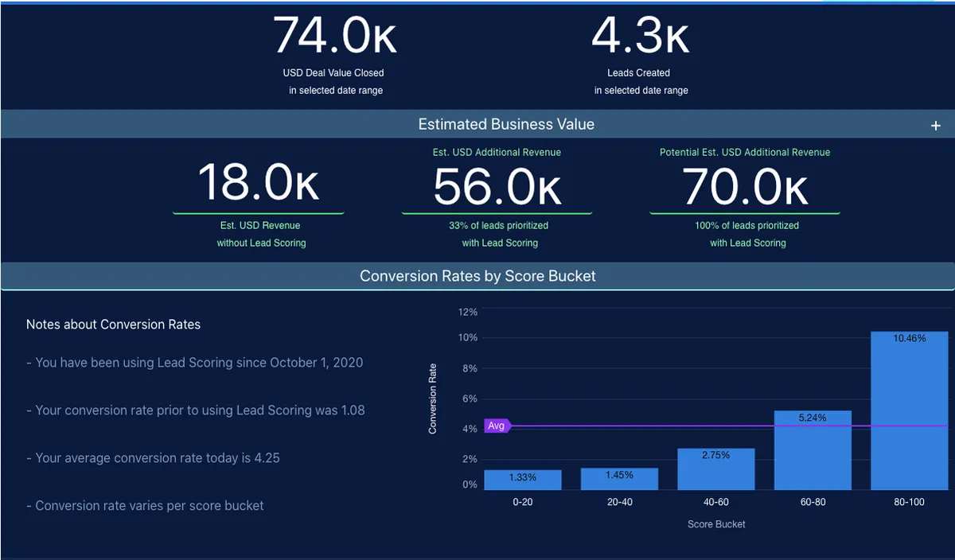Viewport: 955px width, 560px height.
Task: Click the 100% of leads prioritized text
Action: point(746,225)
